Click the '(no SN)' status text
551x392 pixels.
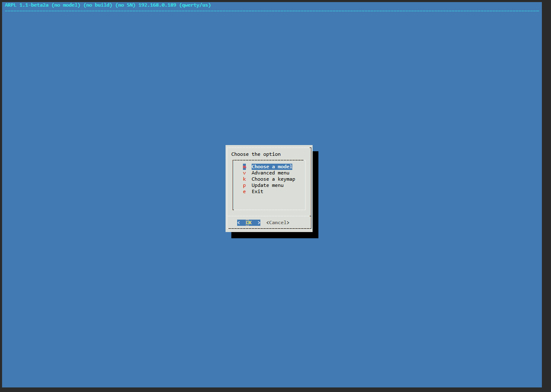point(125,5)
